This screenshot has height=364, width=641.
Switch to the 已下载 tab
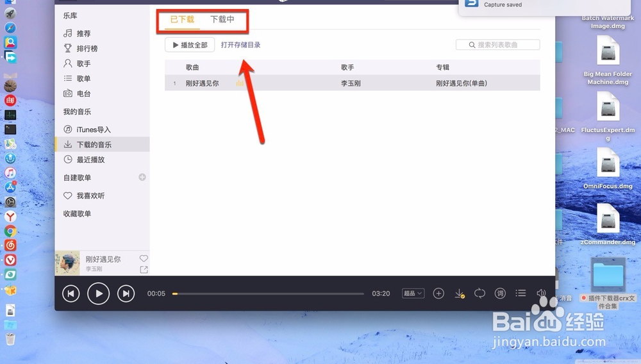pyautogui.click(x=182, y=20)
